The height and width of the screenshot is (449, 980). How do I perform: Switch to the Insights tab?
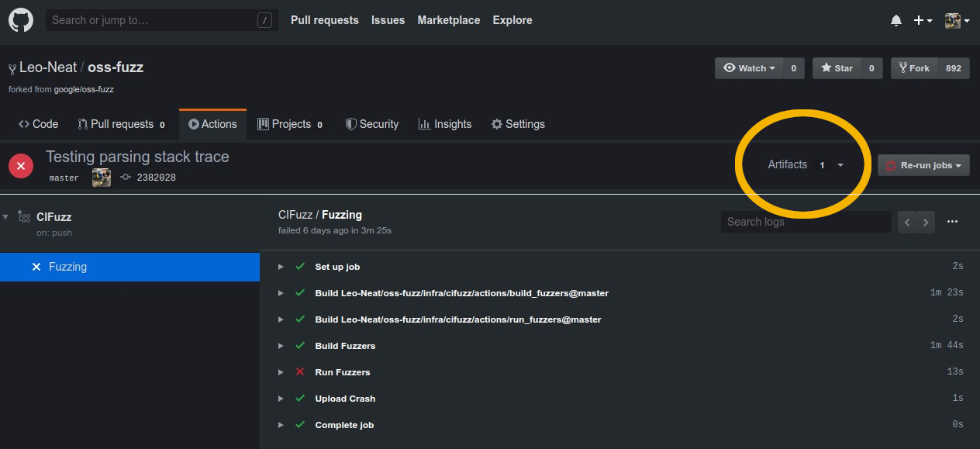click(445, 124)
